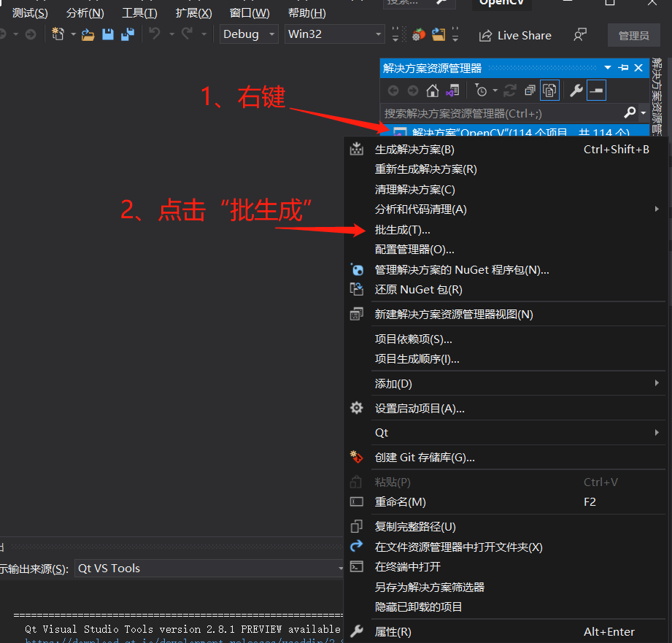Image resolution: width=672 pixels, height=643 pixels.
Task: Click the New Project toolbar icon
Action: (x=58, y=34)
